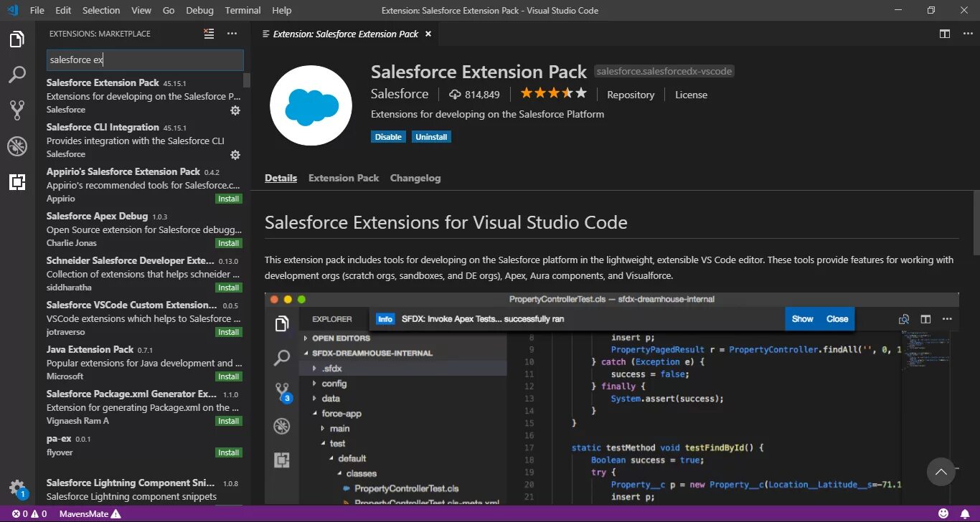Click the 814,849 install count
This screenshot has width=980, height=522.
(x=474, y=95)
